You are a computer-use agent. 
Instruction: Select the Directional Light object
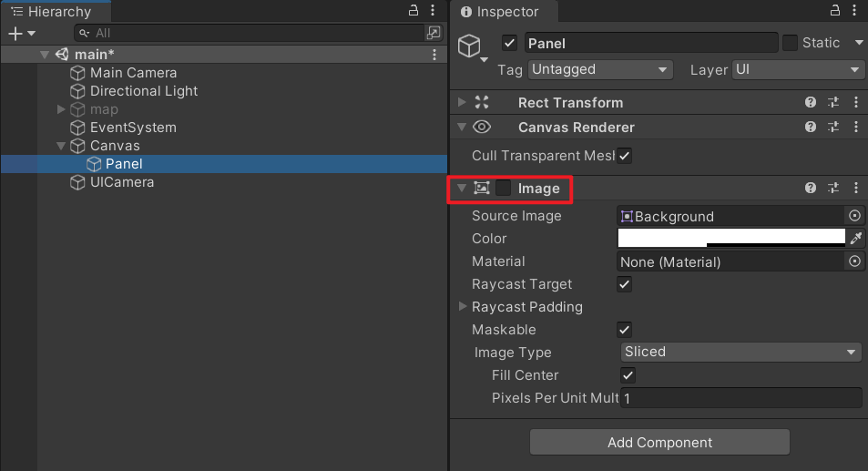(x=143, y=91)
